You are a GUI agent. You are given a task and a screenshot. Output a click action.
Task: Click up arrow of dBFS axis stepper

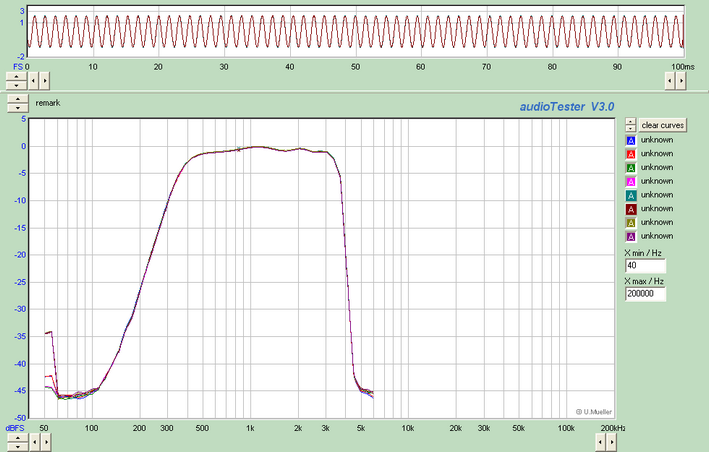(17, 436)
